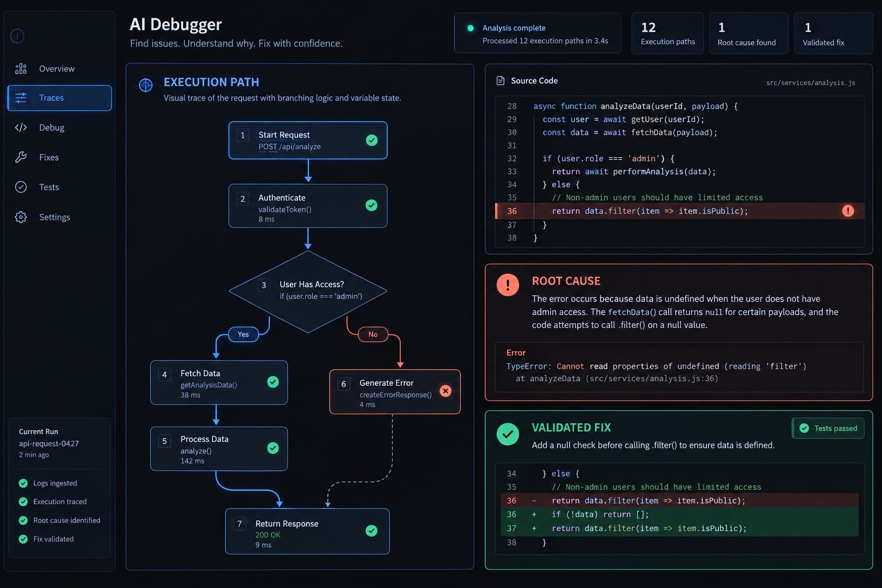The height and width of the screenshot is (588, 882).
Task: Click the Root cause identified check icon
Action: [x=23, y=521]
